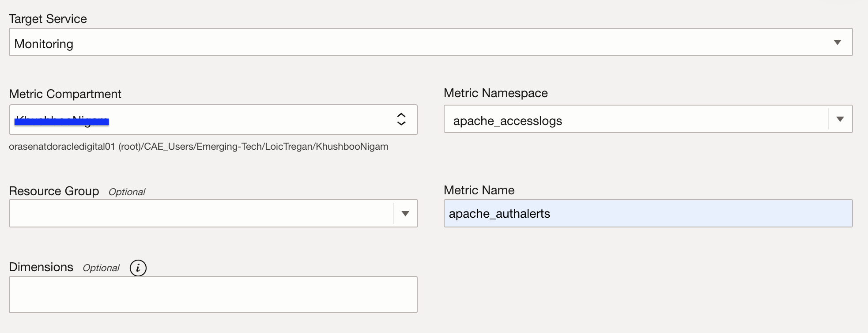The height and width of the screenshot is (333, 868).
Task: Click the compartment path text below Metric Compartment
Action: coord(198,147)
